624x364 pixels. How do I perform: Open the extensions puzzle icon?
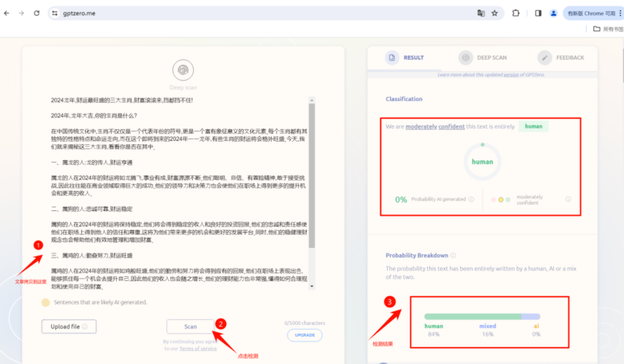(x=516, y=13)
